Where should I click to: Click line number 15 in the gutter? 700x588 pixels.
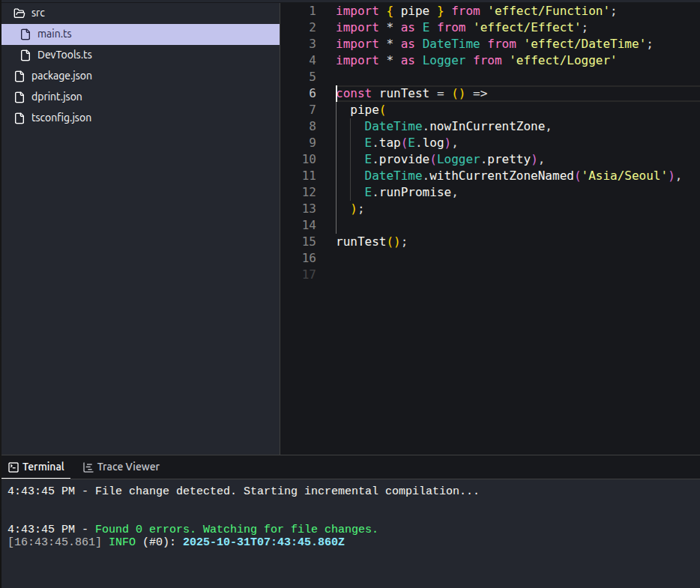click(x=309, y=241)
